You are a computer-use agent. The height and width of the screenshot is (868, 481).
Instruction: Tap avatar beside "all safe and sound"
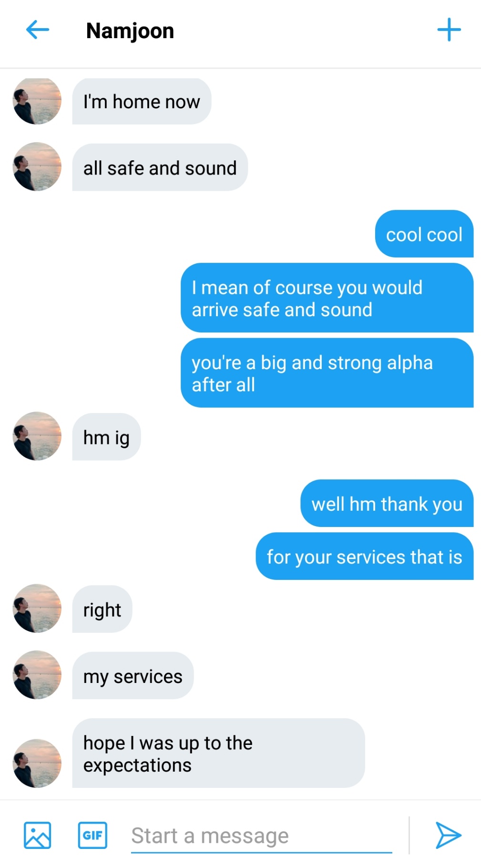click(x=37, y=166)
